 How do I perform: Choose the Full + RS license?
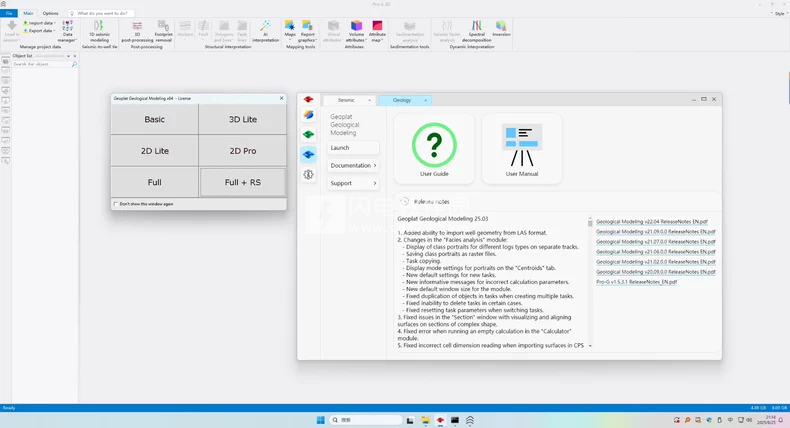point(242,183)
